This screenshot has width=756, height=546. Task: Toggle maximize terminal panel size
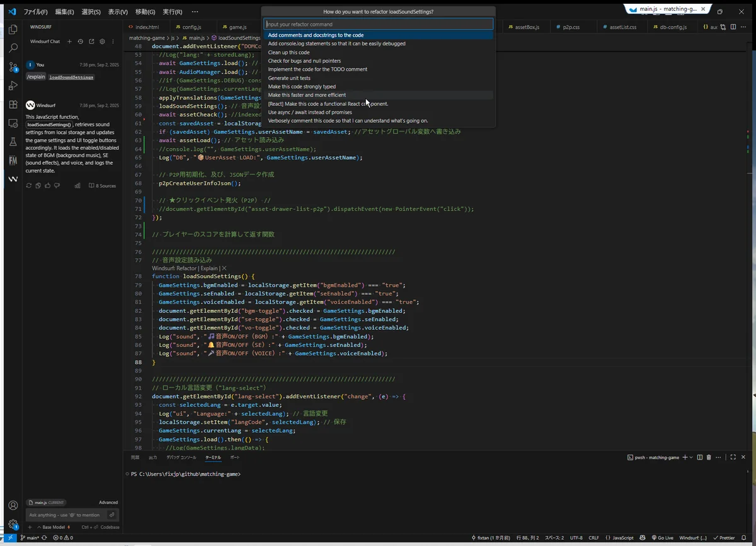tap(732, 457)
